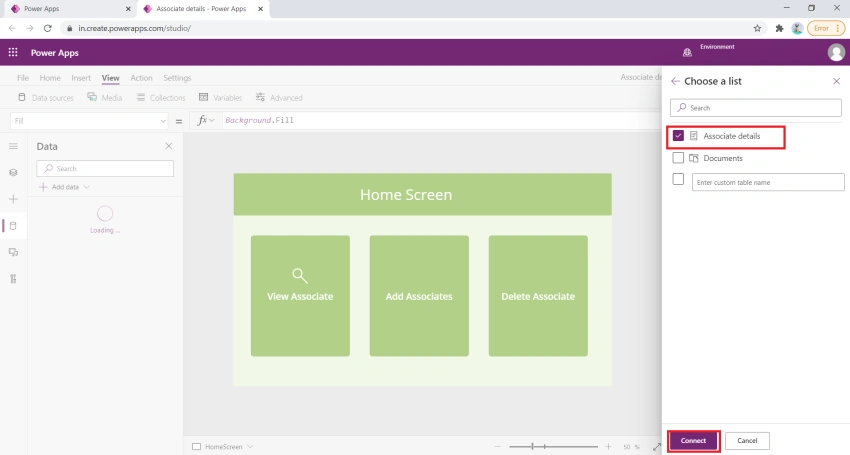Open the user account avatar

[x=836, y=53]
